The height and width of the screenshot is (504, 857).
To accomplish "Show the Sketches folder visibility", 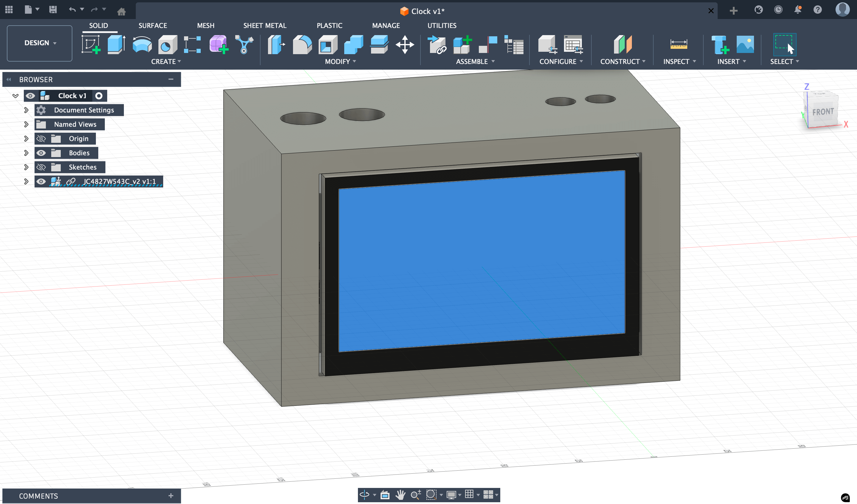I will pyautogui.click(x=41, y=167).
